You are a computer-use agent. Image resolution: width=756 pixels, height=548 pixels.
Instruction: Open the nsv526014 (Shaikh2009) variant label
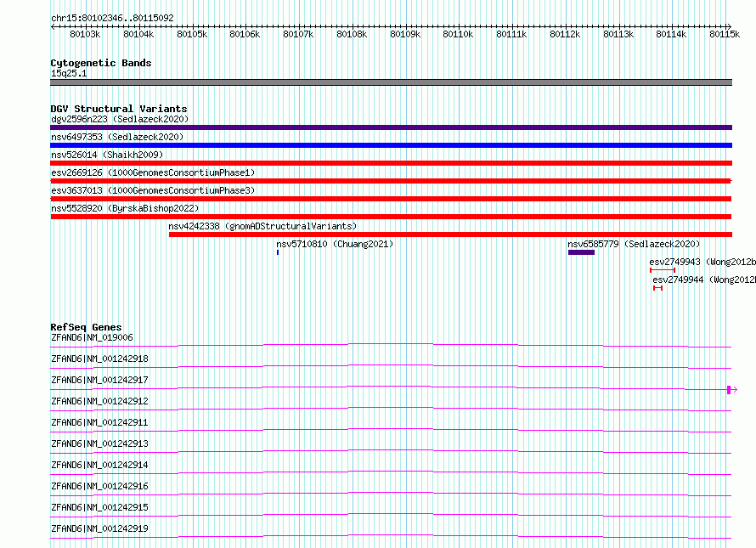click(x=107, y=155)
